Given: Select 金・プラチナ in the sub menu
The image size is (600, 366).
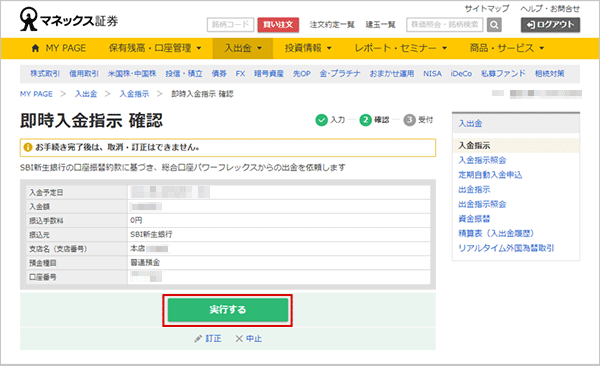Looking at the screenshot, I should (340, 74).
